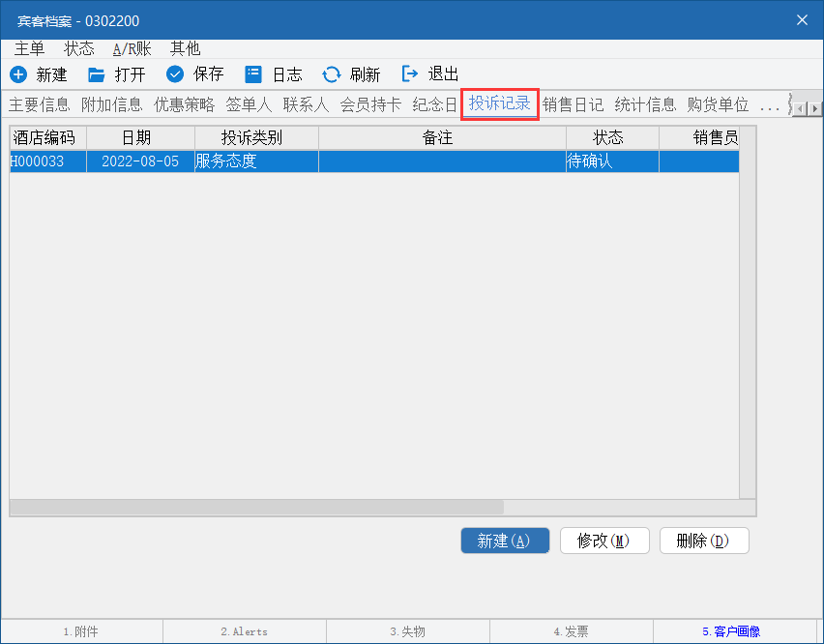The width and height of the screenshot is (824, 644).
Task: Click the 销售员 column header
Action: [x=699, y=137]
